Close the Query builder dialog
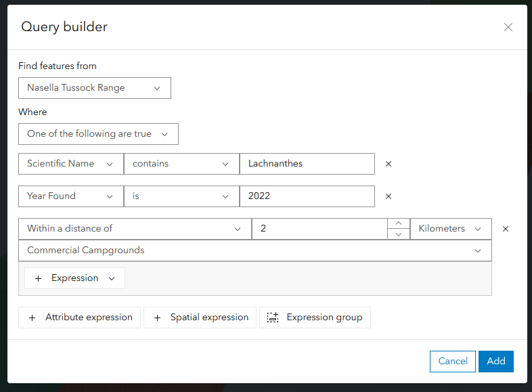 point(508,27)
